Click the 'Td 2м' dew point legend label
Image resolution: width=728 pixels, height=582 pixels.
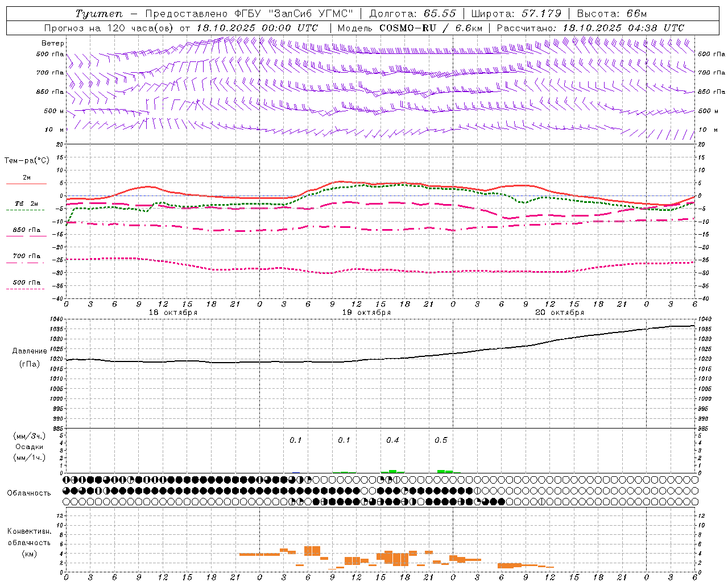pyautogui.click(x=27, y=203)
